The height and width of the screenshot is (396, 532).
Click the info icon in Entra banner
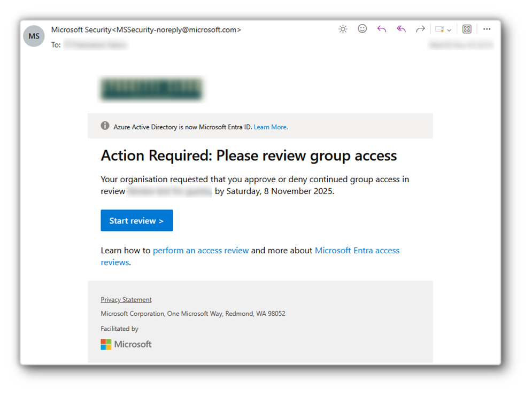pyautogui.click(x=105, y=126)
